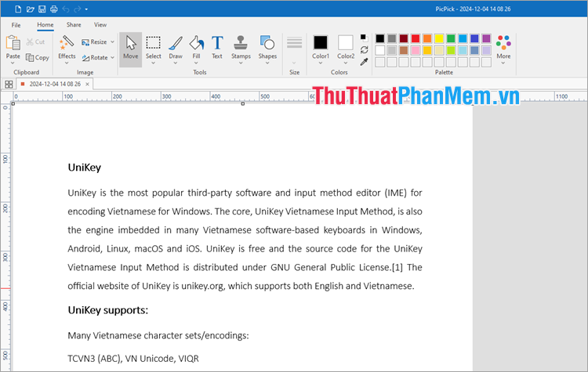Click the Resize button
This screenshot has width=588, height=372.
point(94,42)
